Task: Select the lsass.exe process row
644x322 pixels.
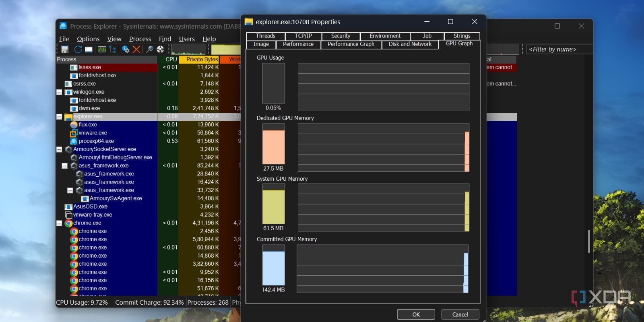Action: point(107,68)
